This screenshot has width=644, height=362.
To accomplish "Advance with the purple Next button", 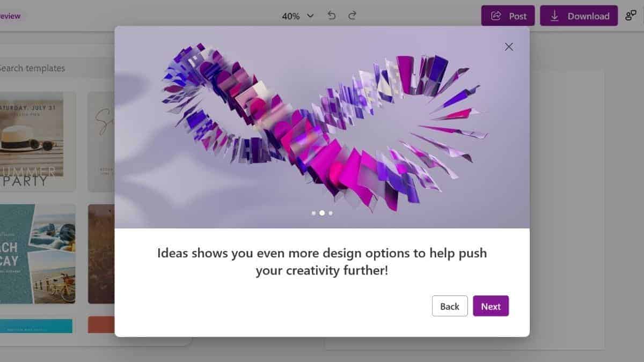I will pyautogui.click(x=491, y=306).
